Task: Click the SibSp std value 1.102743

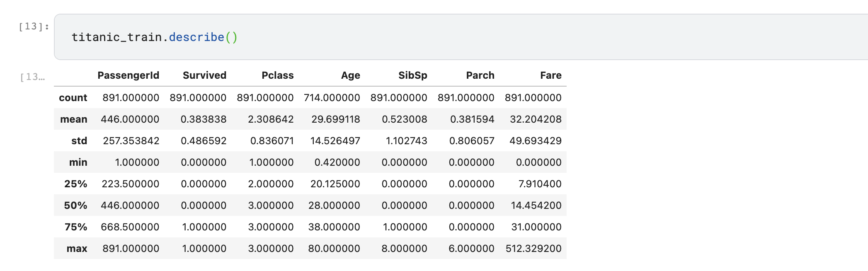Action: click(x=407, y=141)
